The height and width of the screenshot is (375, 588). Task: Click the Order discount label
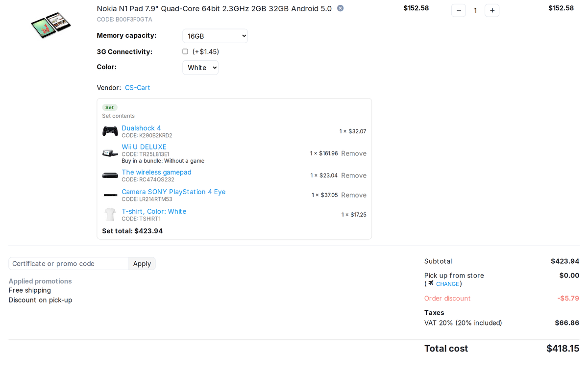click(447, 299)
